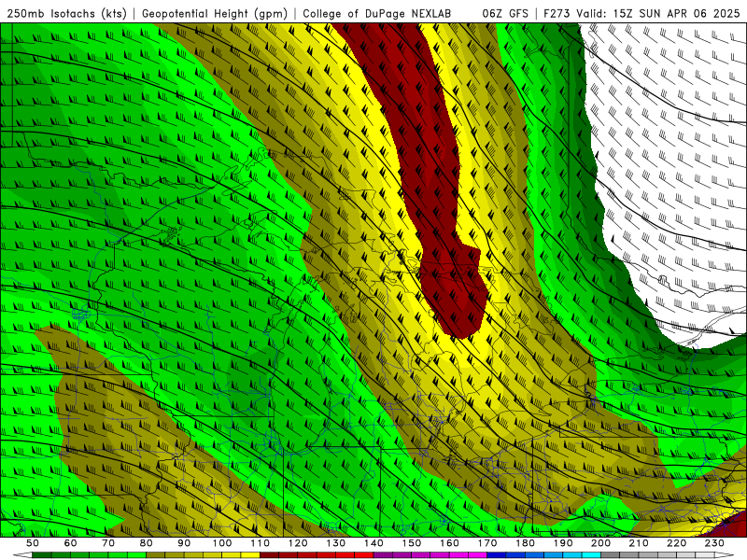Select the dark red swatch right of 110
Image resolution: width=747 pixels, height=560 pixels.
click(269, 554)
